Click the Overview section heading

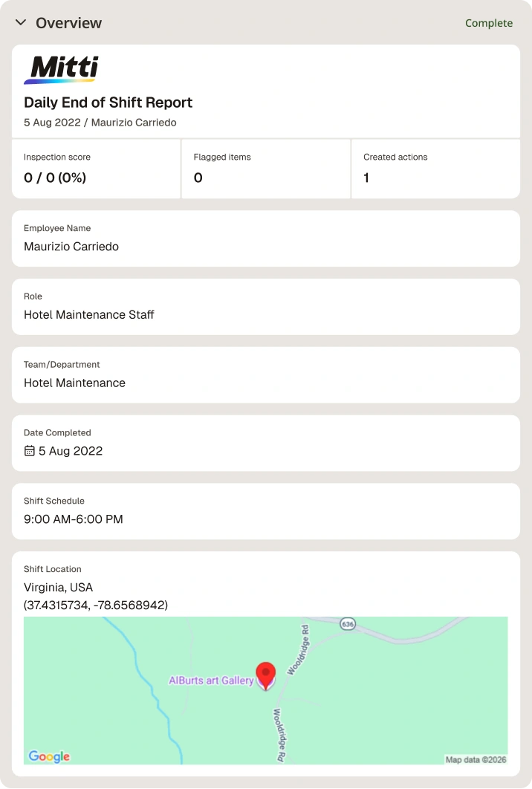tap(68, 23)
